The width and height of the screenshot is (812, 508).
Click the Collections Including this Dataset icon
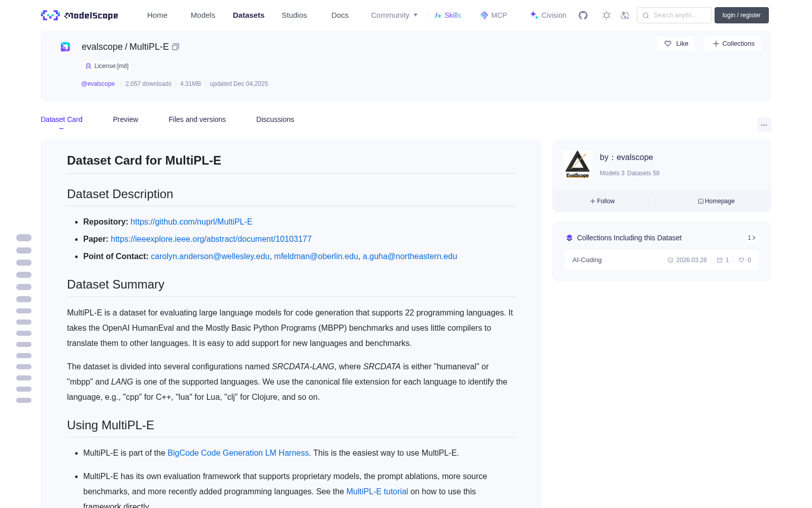coord(569,238)
